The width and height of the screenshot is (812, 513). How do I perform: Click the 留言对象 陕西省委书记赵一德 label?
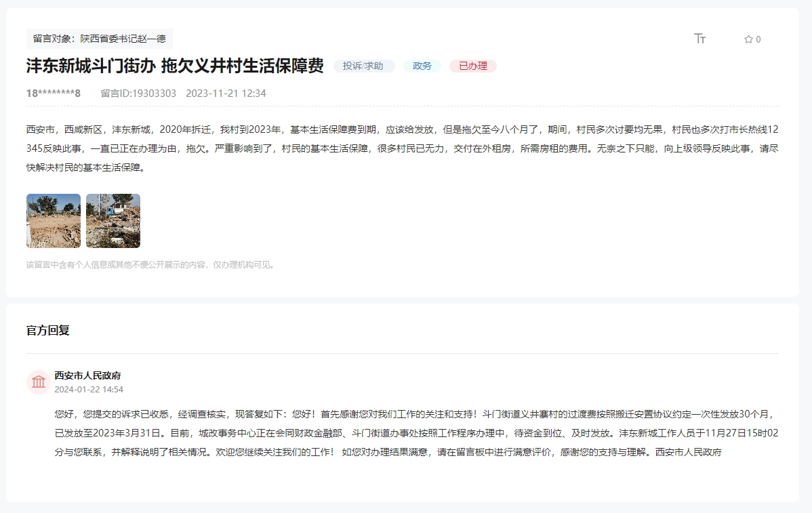pos(99,39)
